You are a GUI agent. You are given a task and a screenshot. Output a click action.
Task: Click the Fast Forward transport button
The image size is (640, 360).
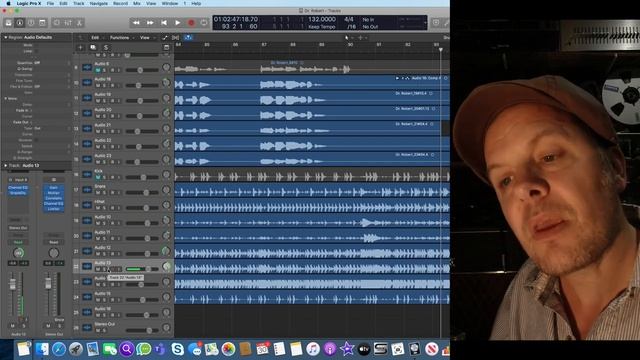(150, 23)
